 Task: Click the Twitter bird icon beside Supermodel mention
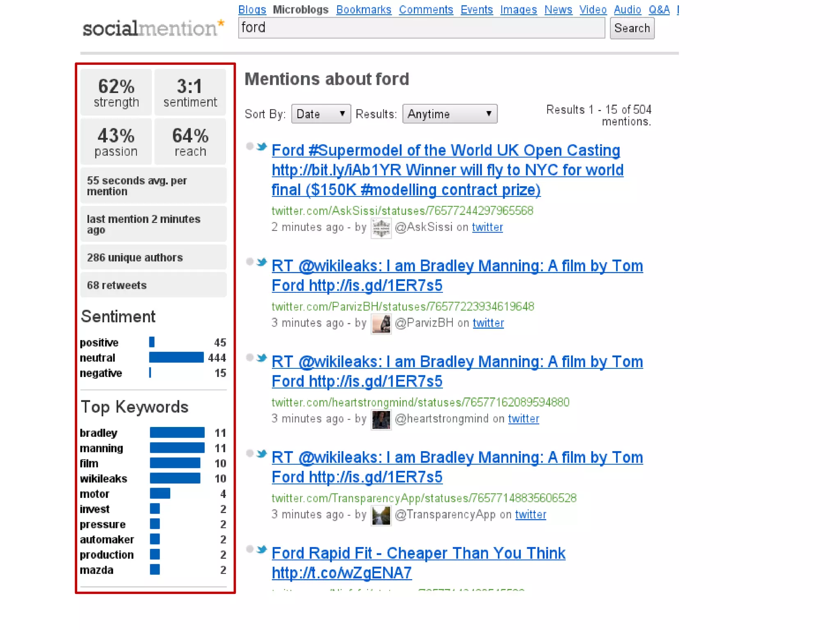click(262, 147)
